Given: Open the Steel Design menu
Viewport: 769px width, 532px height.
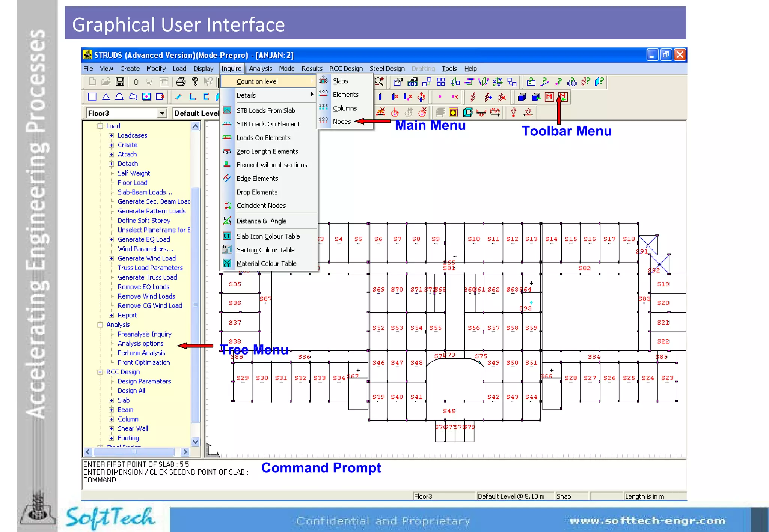Looking at the screenshot, I should click(387, 68).
